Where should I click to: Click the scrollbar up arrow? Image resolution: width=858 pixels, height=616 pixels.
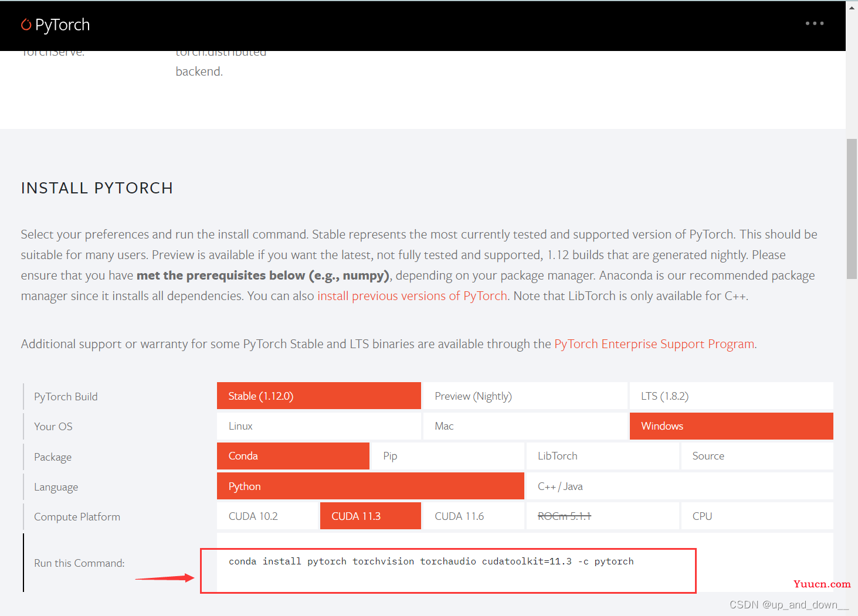pos(852,8)
